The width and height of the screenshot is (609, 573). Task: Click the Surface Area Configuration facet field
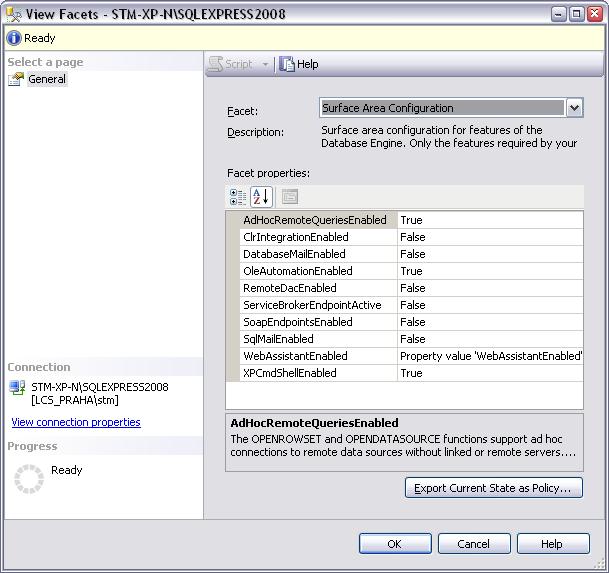click(441, 108)
